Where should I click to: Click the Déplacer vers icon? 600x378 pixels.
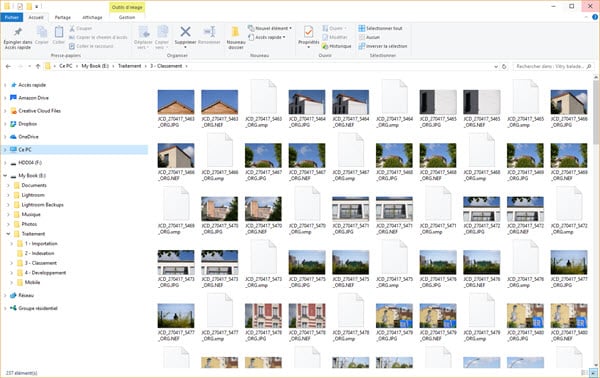click(x=143, y=32)
